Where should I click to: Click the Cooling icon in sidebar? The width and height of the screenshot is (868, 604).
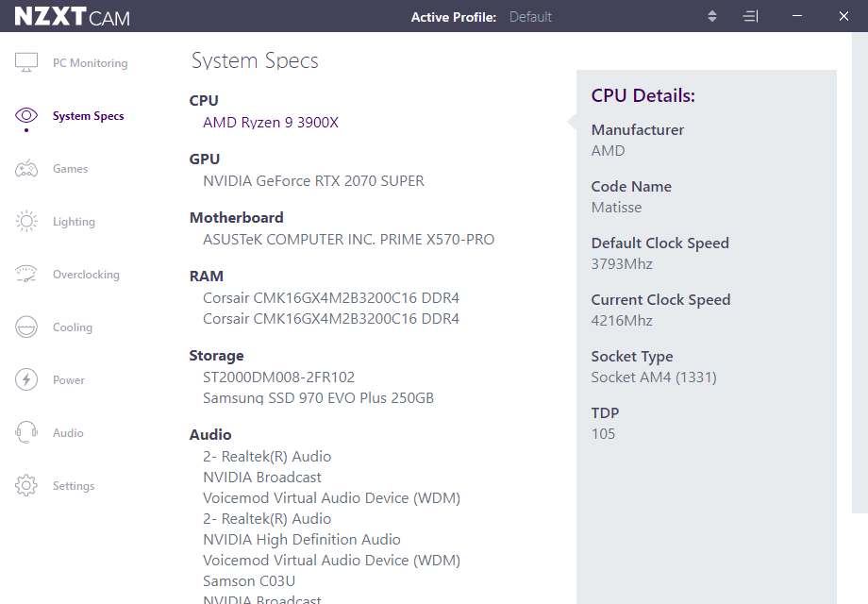26,327
